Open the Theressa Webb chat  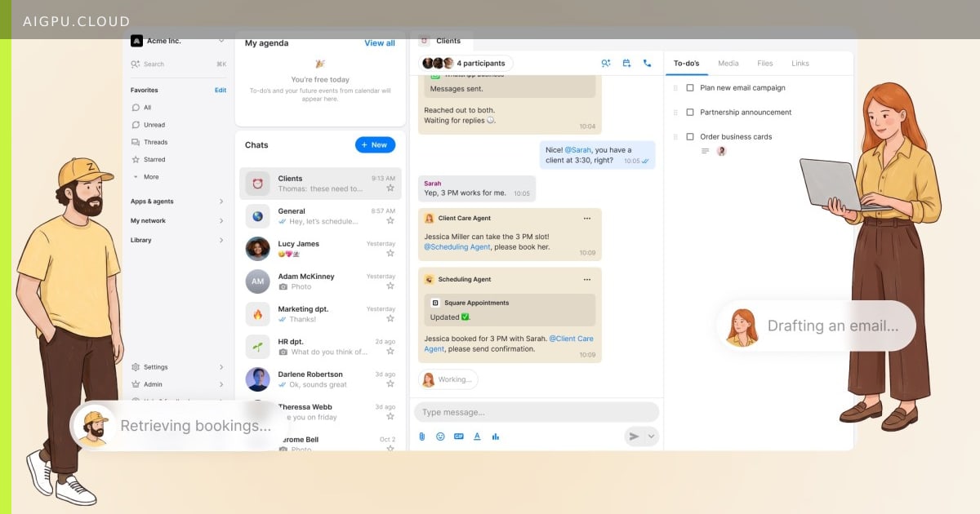320,412
